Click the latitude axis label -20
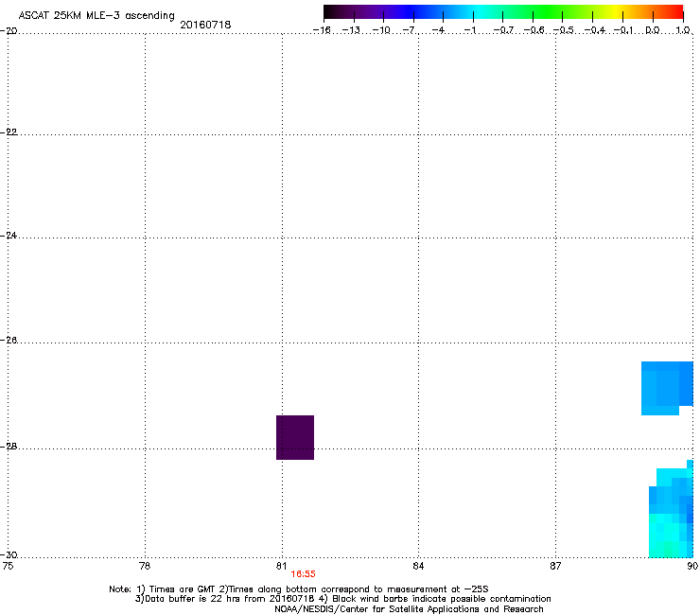The image size is (700, 615). click(9, 31)
